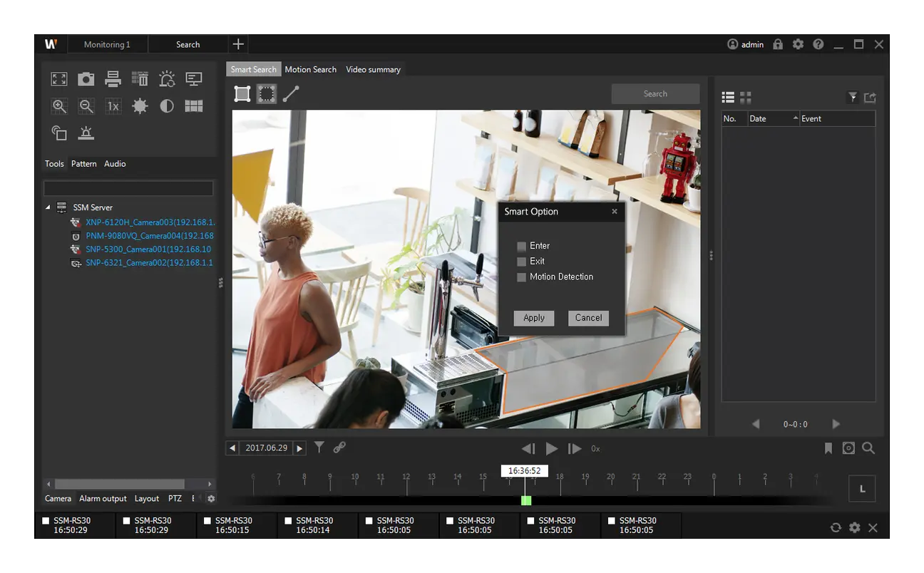Check the SSM-RS30 16:50:15 alarm box

208,521
